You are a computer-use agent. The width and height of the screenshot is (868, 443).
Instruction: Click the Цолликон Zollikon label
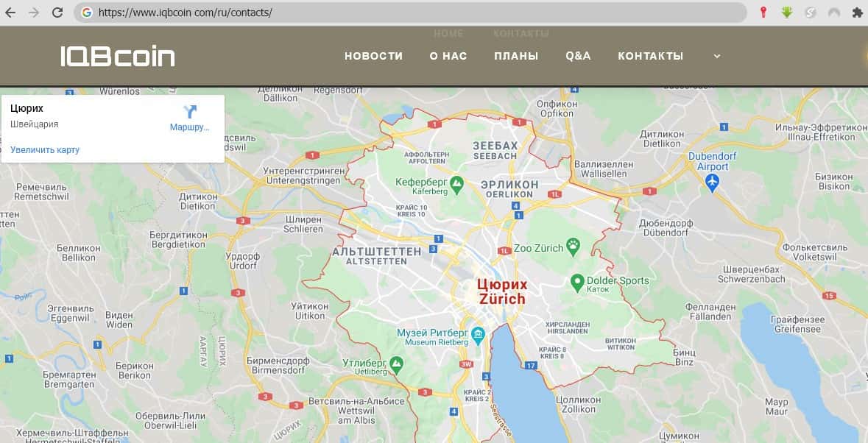pos(579,404)
